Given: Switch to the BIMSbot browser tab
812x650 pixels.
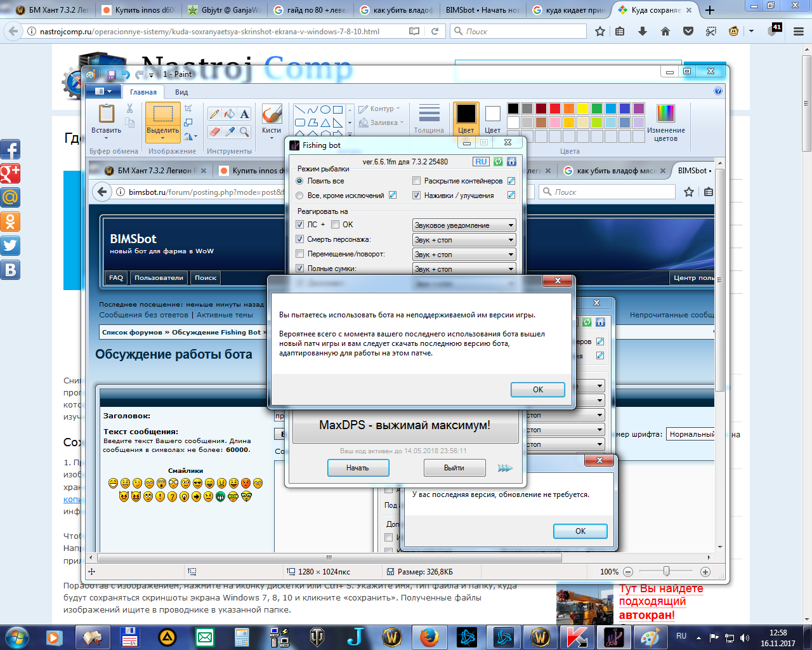Looking at the screenshot, I should (483, 10).
